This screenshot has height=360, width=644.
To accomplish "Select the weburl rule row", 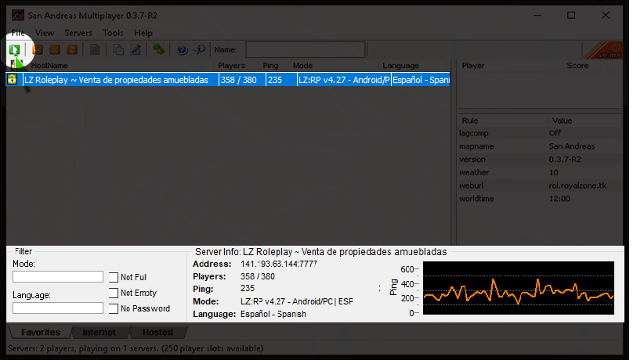I will point(540,185).
